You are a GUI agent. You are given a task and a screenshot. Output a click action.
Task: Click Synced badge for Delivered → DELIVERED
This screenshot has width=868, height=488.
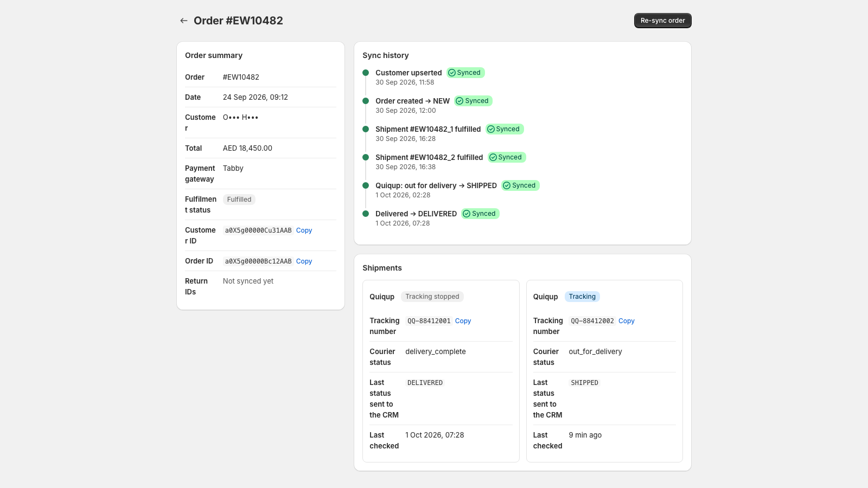coord(480,214)
